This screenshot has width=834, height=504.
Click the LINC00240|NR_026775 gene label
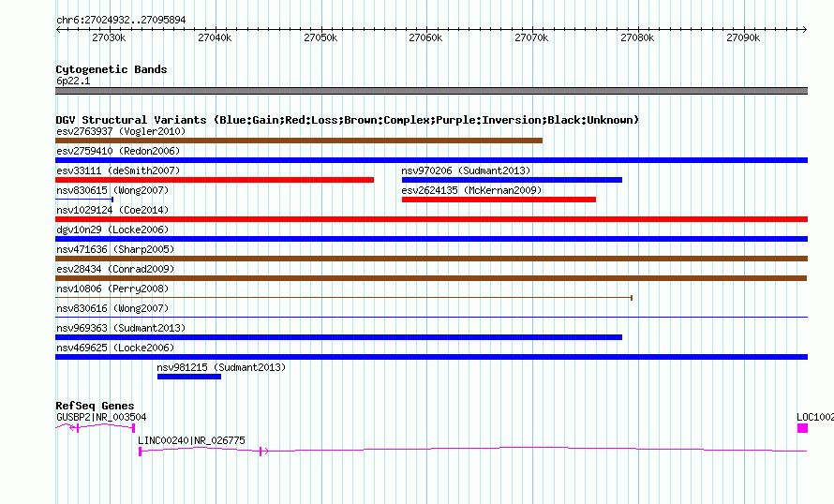(191, 440)
